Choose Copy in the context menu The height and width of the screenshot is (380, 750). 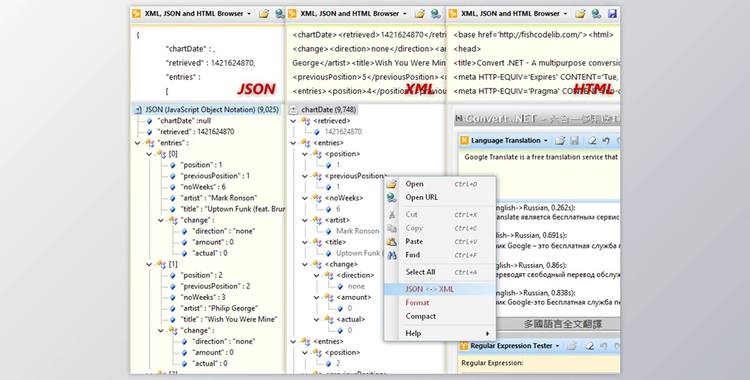coord(440,228)
